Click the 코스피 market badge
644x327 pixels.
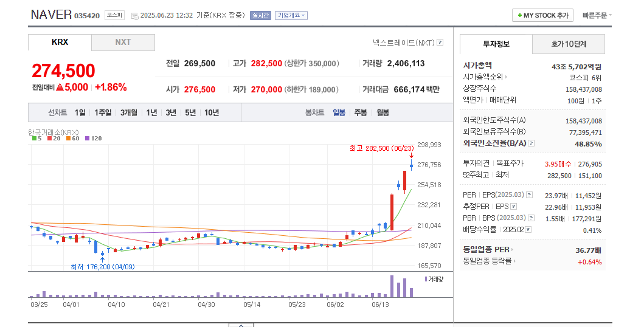click(x=114, y=15)
